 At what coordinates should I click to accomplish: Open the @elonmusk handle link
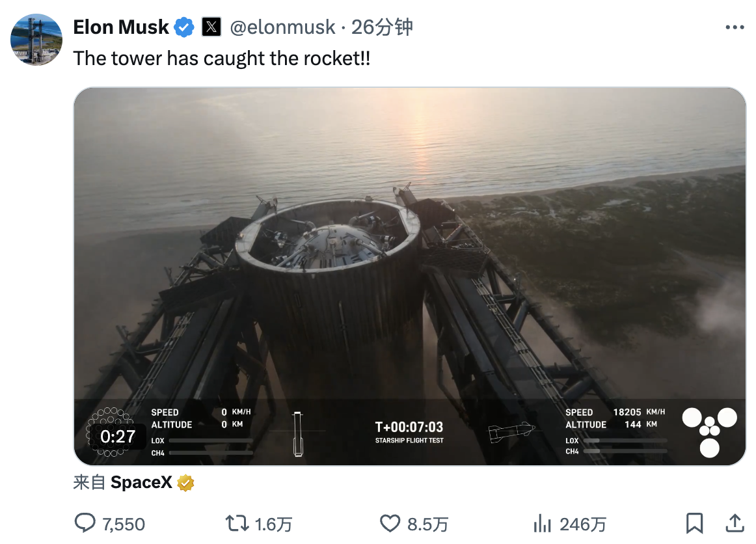(283, 27)
